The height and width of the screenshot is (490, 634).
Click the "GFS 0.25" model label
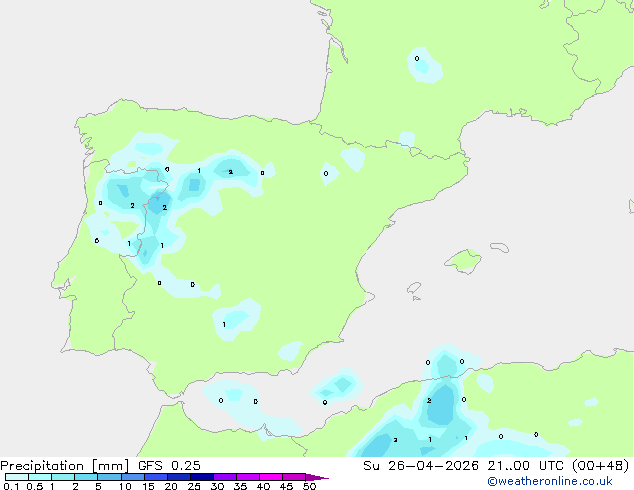169,466
